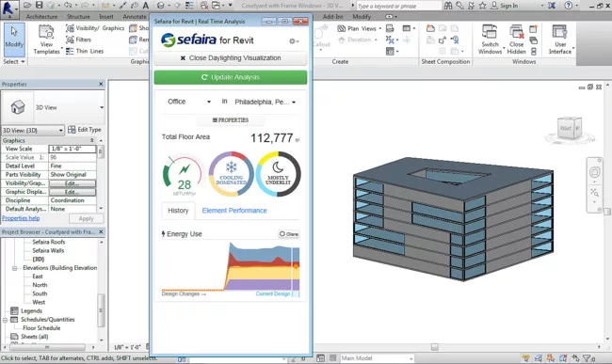Click the energy use 28 kBTU gauge
Viewport: 612px width, 364px height.
(184, 175)
